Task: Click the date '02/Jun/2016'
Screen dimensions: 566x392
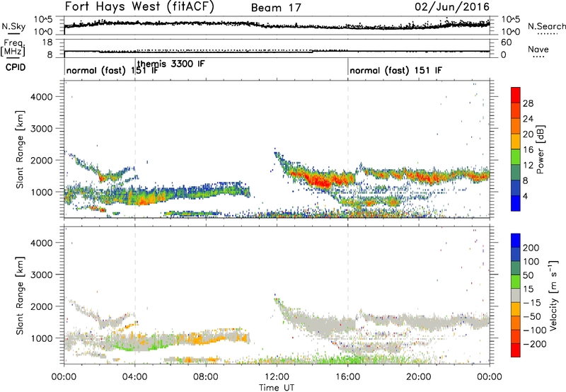Action: (x=452, y=7)
